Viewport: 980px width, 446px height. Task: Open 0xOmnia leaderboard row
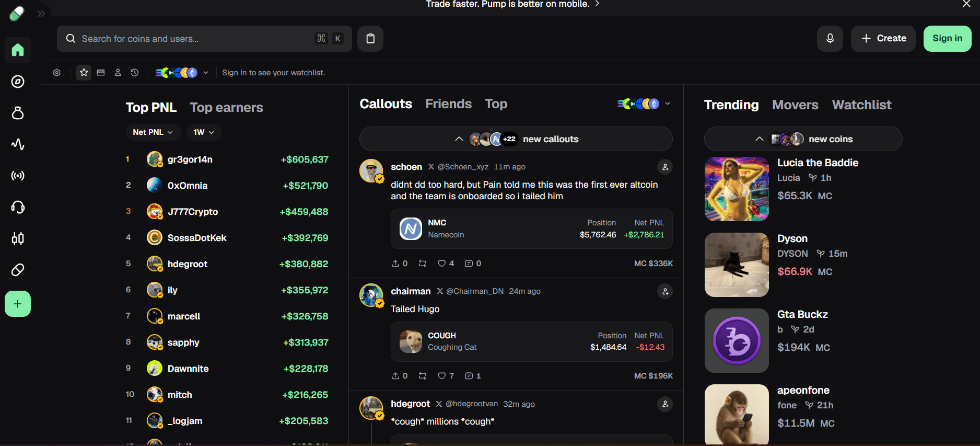(x=227, y=186)
